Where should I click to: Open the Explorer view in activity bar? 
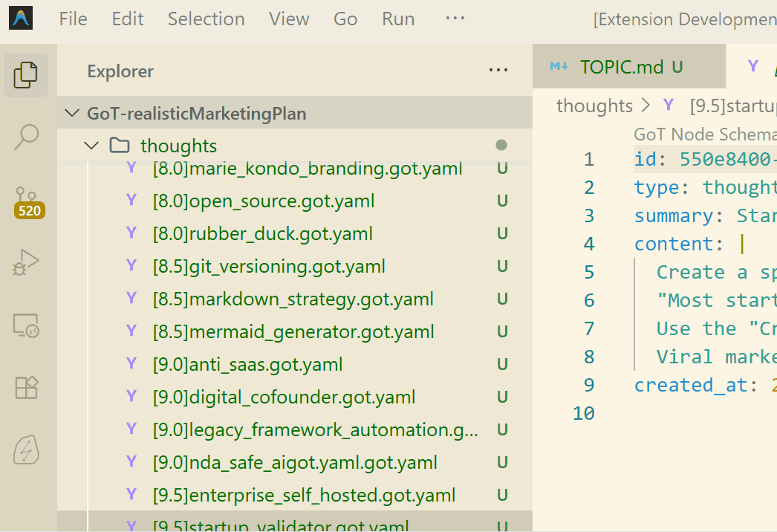point(27,74)
